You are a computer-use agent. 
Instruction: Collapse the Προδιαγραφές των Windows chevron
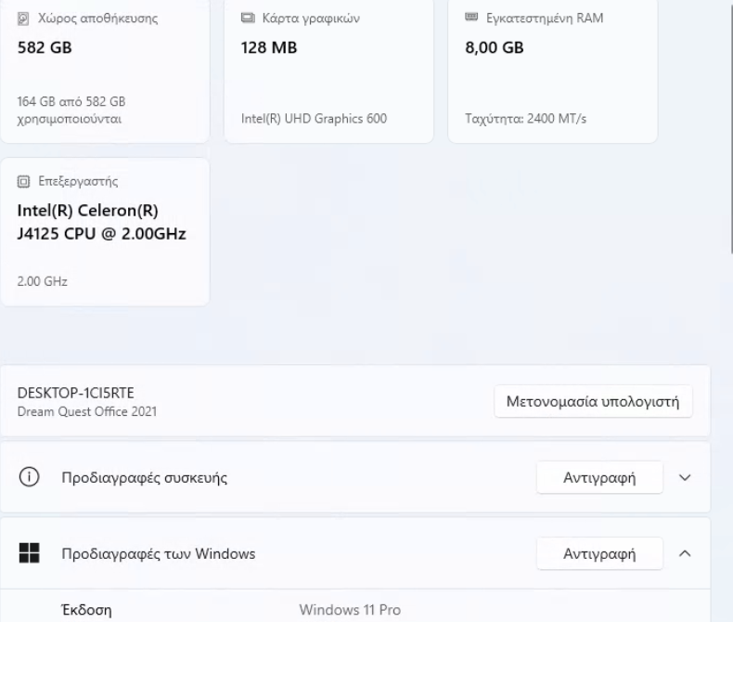coord(686,554)
